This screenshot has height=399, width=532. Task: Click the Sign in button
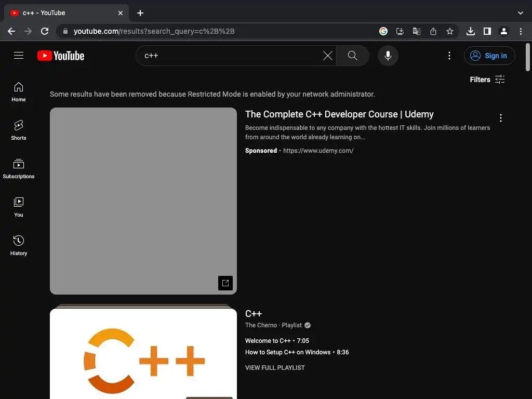tap(489, 56)
